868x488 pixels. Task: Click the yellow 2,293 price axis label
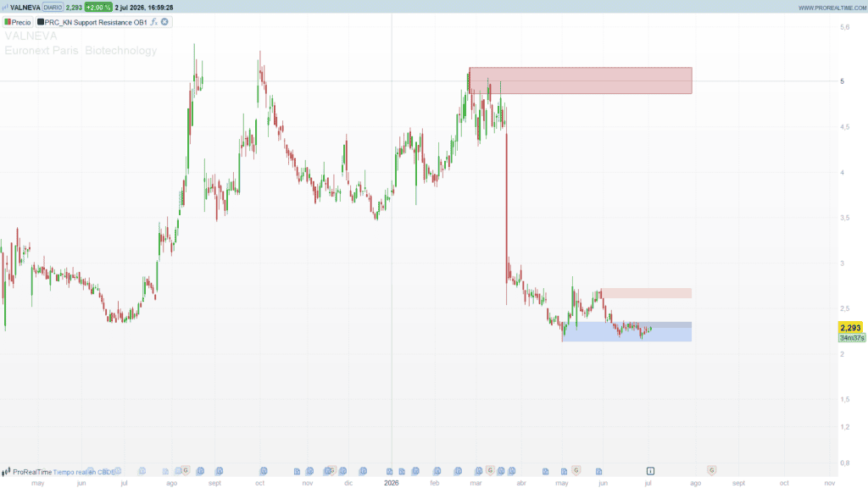point(850,328)
